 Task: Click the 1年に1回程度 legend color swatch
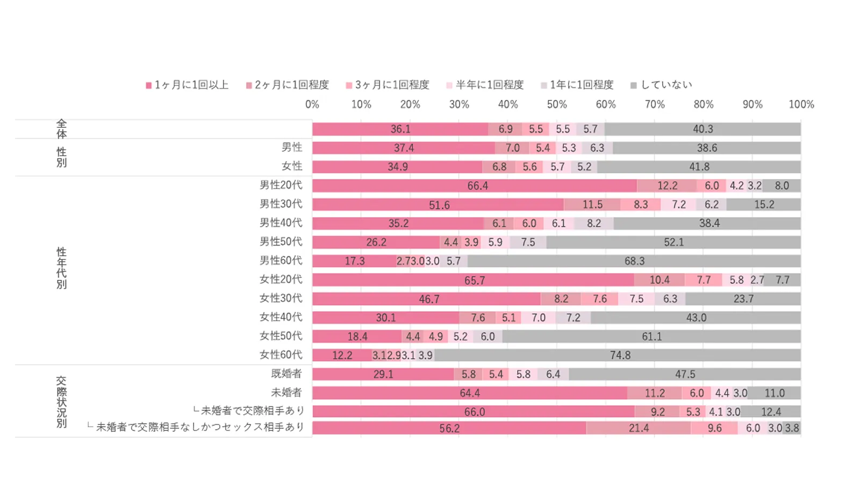click(x=544, y=85)
